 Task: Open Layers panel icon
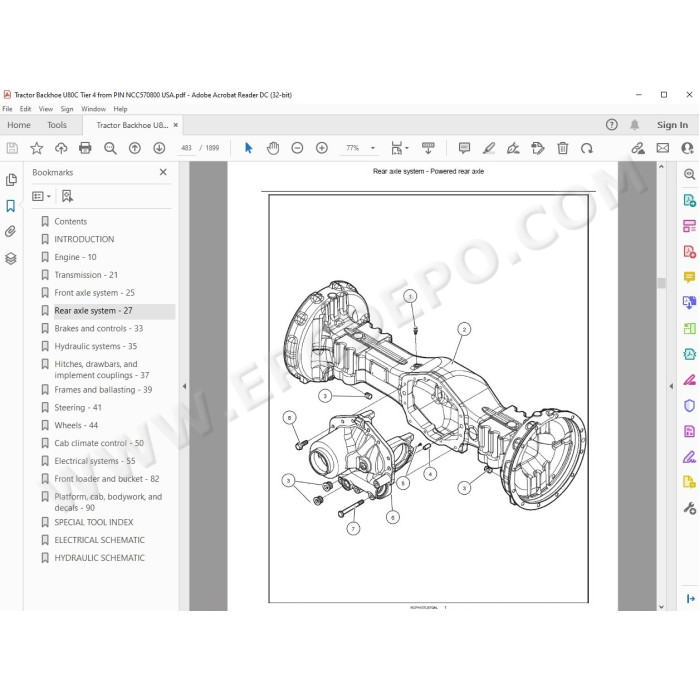(11, 258)
